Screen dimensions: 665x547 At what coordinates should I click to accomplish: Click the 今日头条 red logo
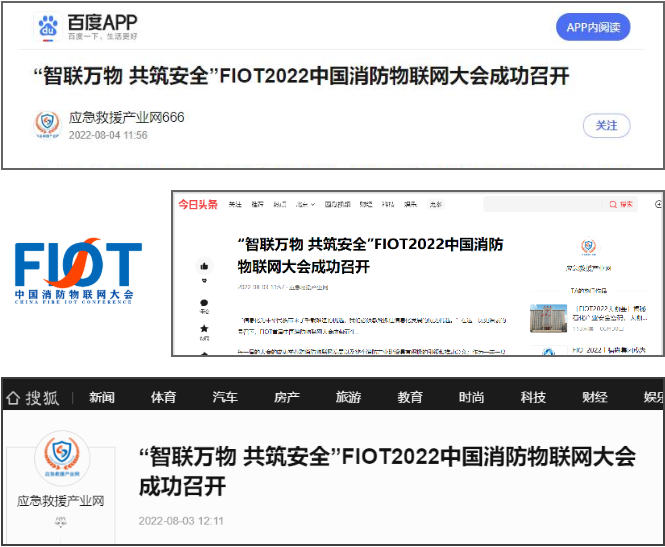coord(198,204)
